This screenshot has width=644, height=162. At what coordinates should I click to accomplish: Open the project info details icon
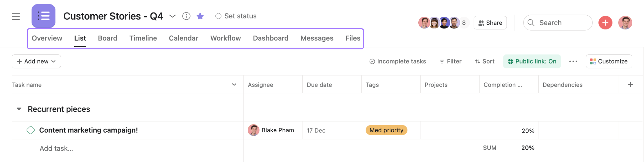tap(186, 16)
